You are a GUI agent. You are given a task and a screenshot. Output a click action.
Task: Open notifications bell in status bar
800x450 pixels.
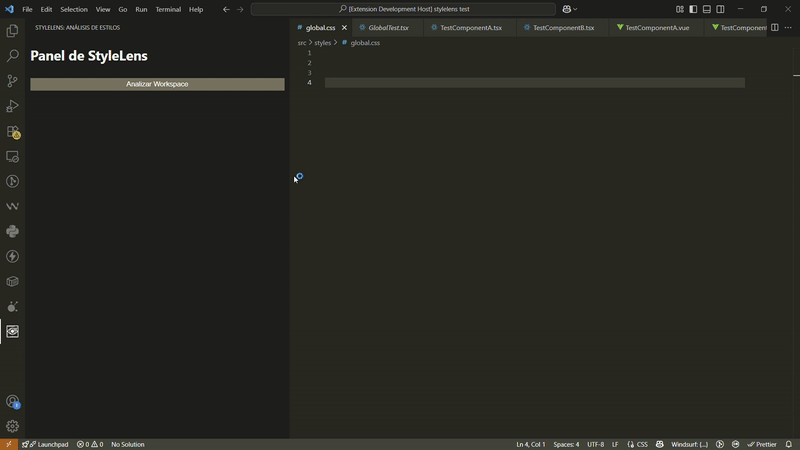coord(789,444)
